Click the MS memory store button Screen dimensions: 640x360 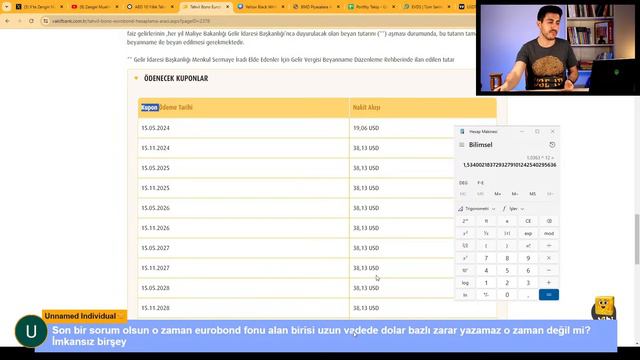point(533,194)
